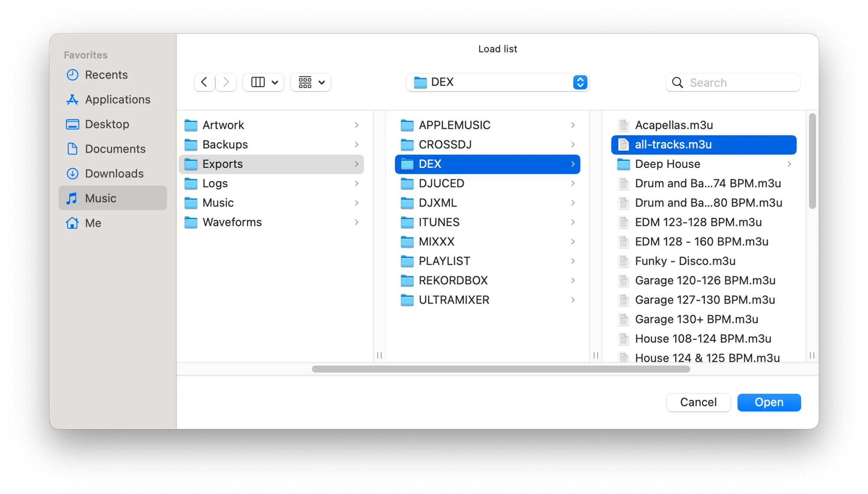Open the REKORDBOX folder
Image resolution: width=868 pixels, height=494 pixels.
[x=453, y=281]
